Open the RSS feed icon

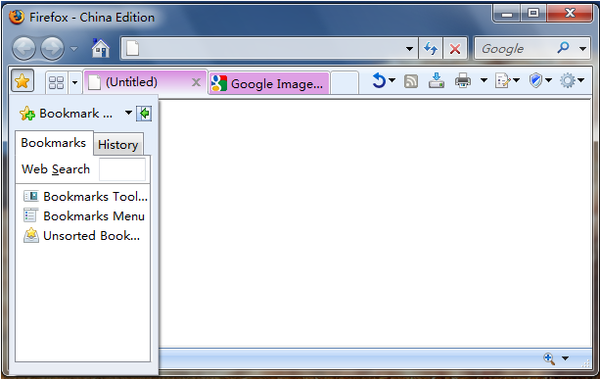(411, 81)
